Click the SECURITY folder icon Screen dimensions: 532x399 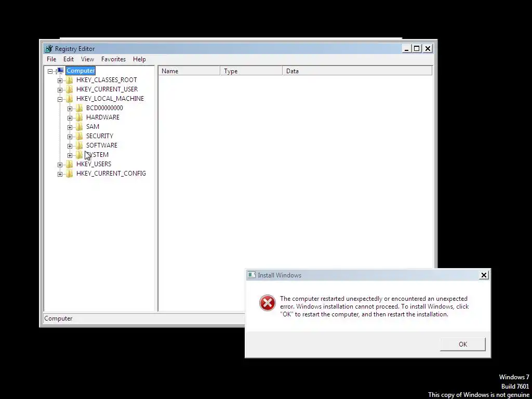point(79,136)
